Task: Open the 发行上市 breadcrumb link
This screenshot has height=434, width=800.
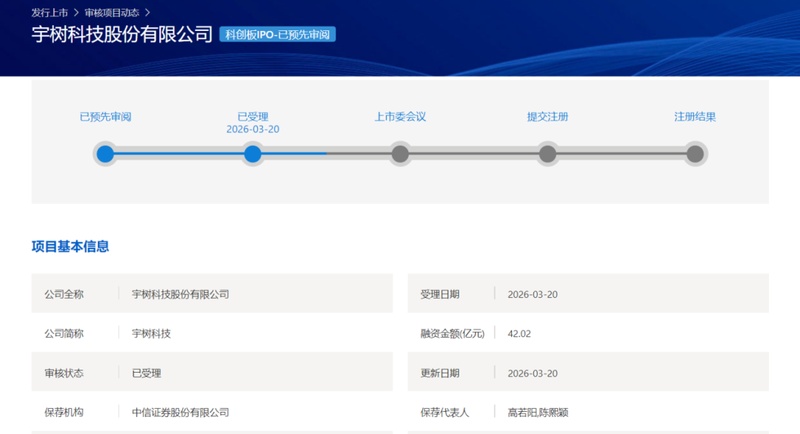Action: point(50,13)
